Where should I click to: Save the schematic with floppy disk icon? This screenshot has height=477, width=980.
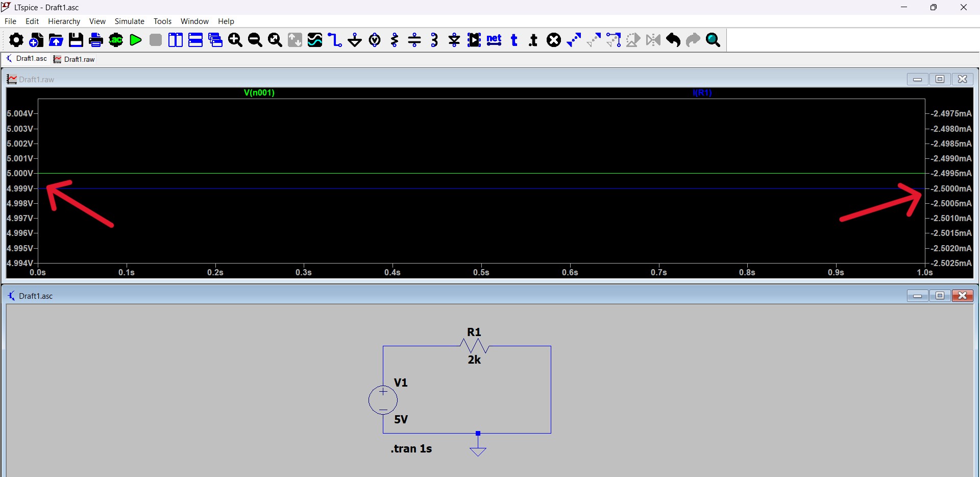(76, 40)
